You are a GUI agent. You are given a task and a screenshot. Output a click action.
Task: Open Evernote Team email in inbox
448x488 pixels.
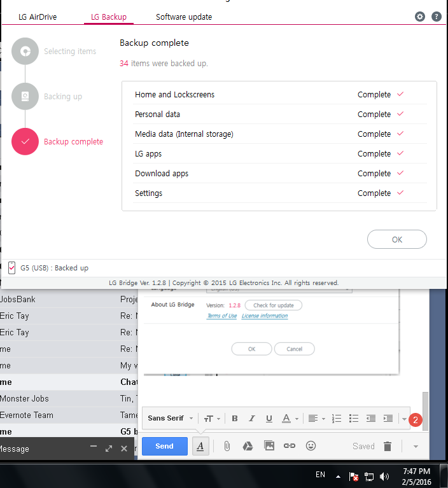pyautogui.click(x=69, y=415)
